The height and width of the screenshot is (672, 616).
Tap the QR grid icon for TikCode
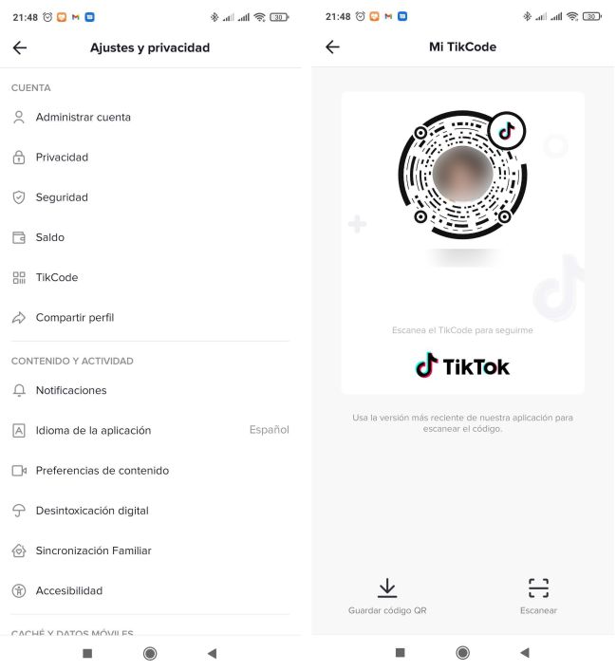pyautogui.click(x=19, y=278)
